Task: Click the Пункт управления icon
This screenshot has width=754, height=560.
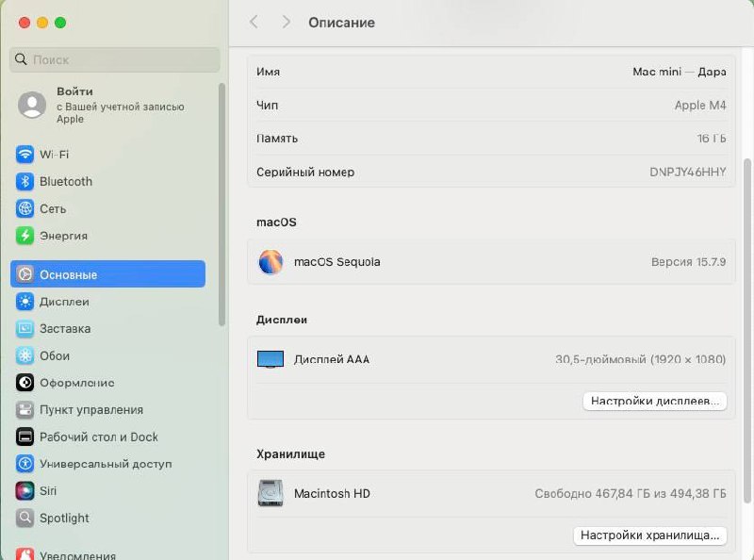Action: click(25, 410)
